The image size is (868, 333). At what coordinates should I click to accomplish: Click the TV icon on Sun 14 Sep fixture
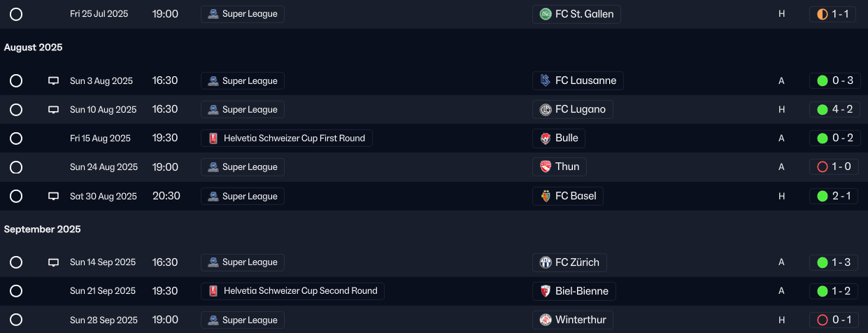[x=53, y=262]
